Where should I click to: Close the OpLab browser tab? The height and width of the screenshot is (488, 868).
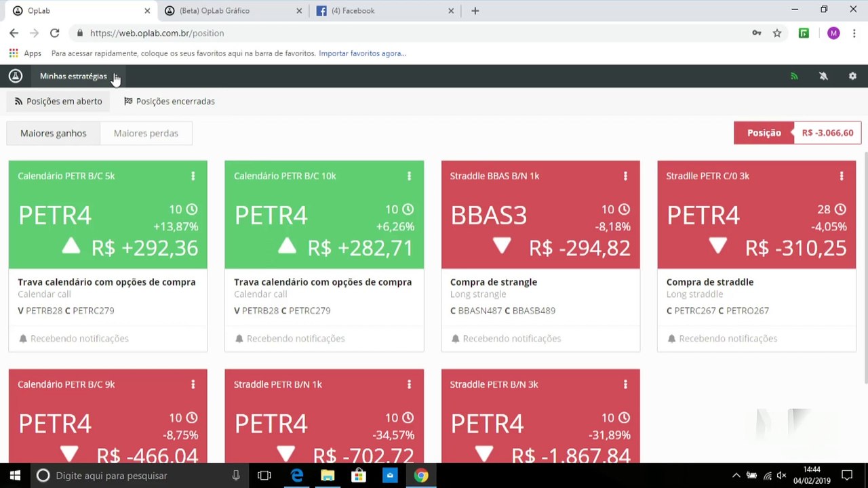click(147, 11)
